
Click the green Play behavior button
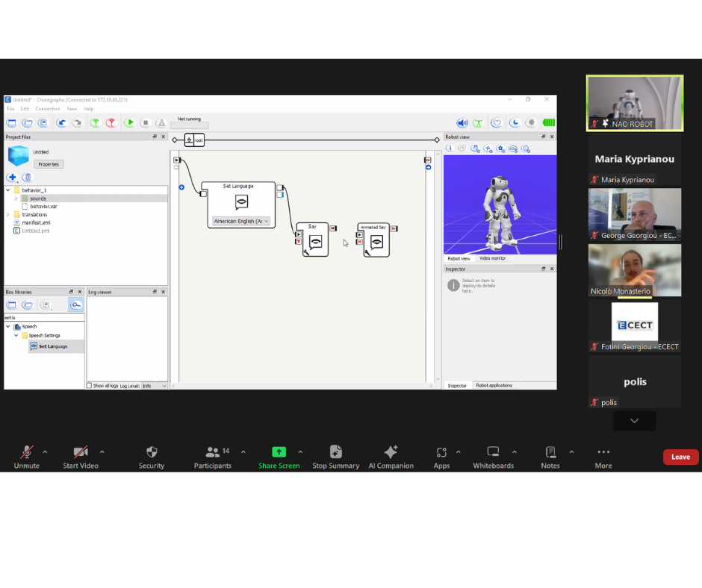(x=129, y=122)
